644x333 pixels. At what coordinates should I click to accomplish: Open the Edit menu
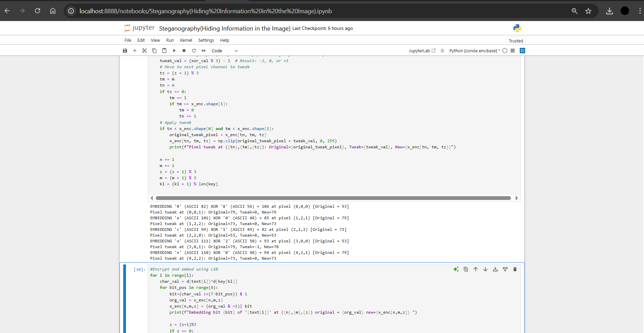tap(141, 40)
